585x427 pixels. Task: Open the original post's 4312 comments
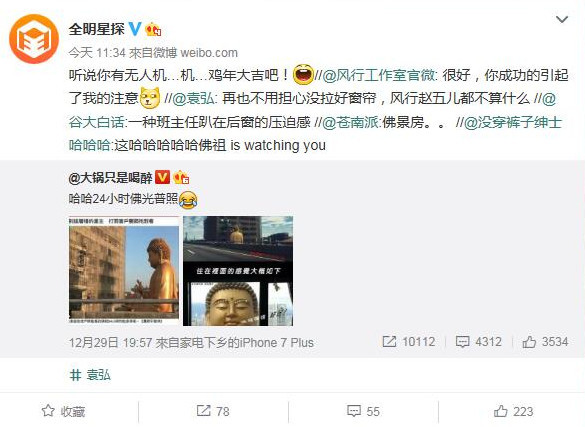(x=478, y=342)
